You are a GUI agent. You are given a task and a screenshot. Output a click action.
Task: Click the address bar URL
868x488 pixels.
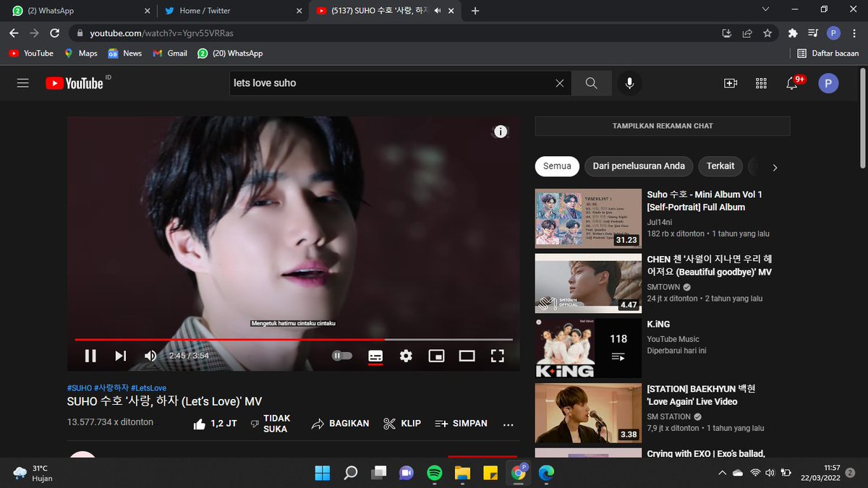161,33
